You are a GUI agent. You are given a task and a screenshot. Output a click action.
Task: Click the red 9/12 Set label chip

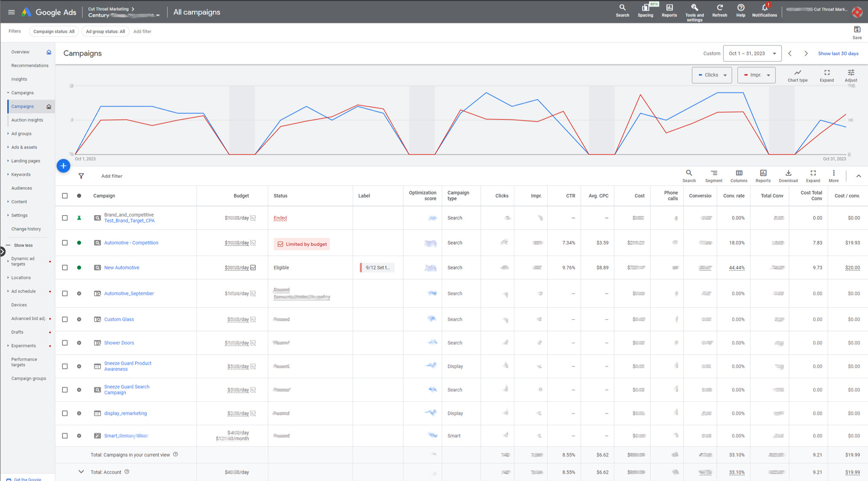377,268
